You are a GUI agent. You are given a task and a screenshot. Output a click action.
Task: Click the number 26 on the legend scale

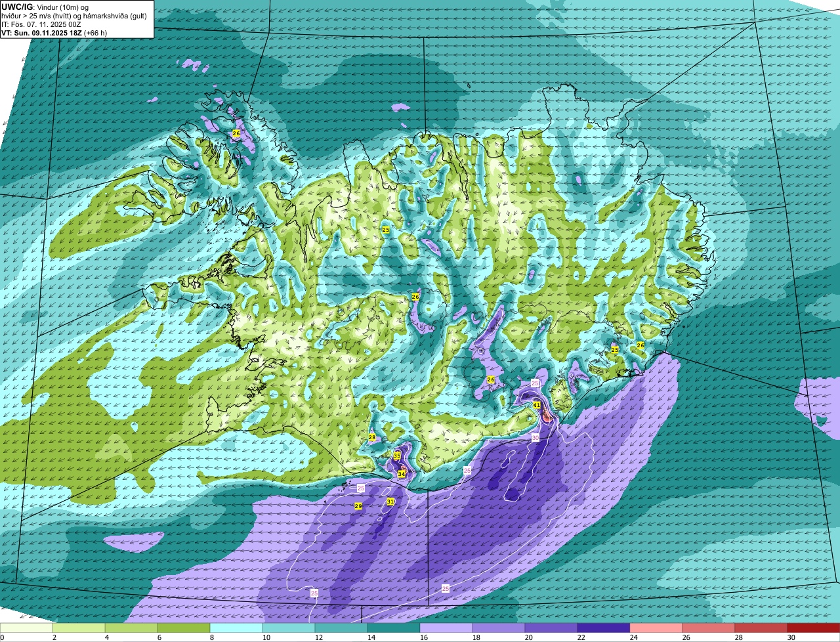(x=686, y=637)
